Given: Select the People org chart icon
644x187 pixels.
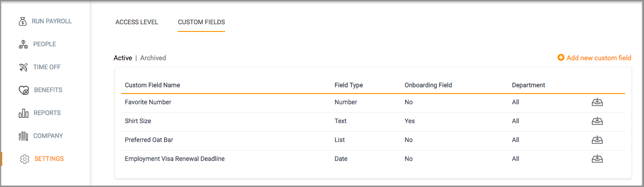Looking at the screenshot, I should (23, 44).
